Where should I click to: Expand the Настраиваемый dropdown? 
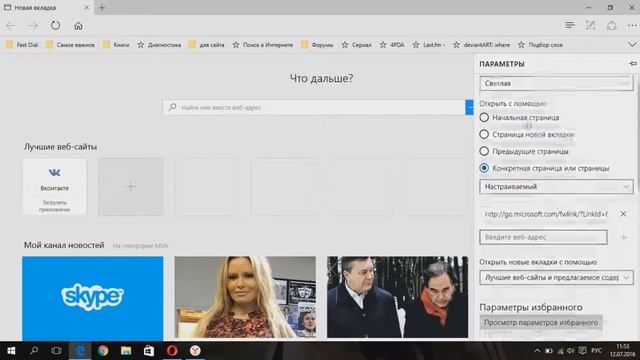tap(556, 187)
